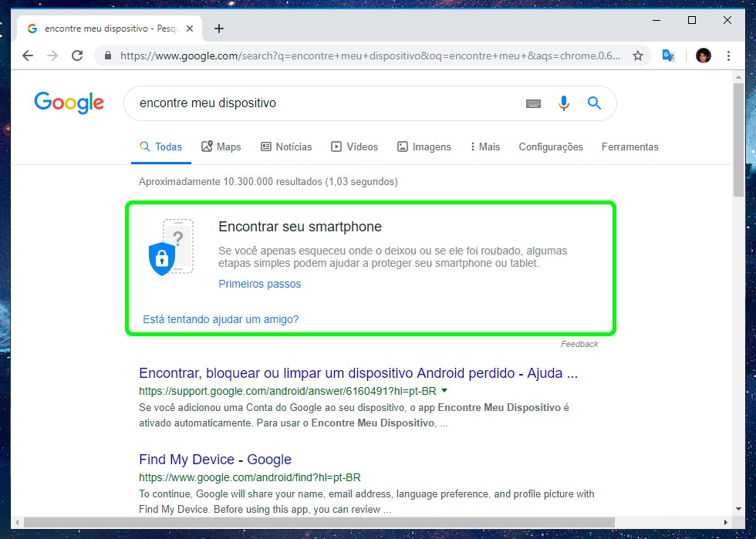
Task: Click the vertical scrollbar up arrow
Action: tap(739, 77)
